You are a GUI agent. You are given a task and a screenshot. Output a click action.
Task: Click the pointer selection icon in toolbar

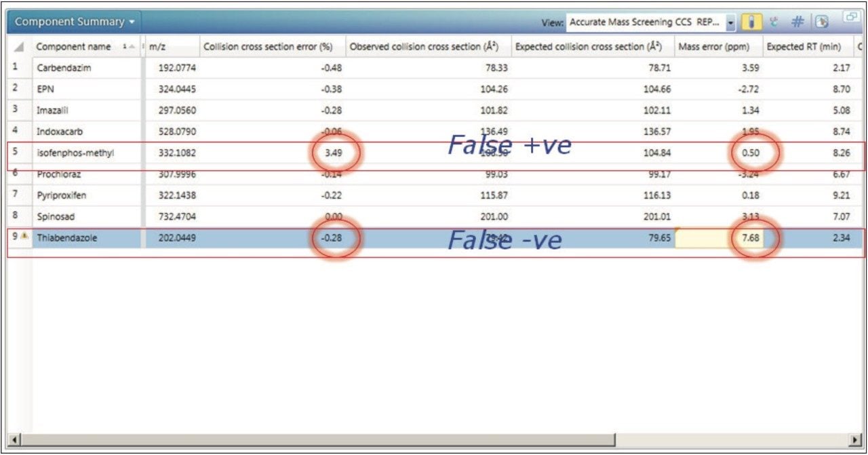[x=821, y=22]
